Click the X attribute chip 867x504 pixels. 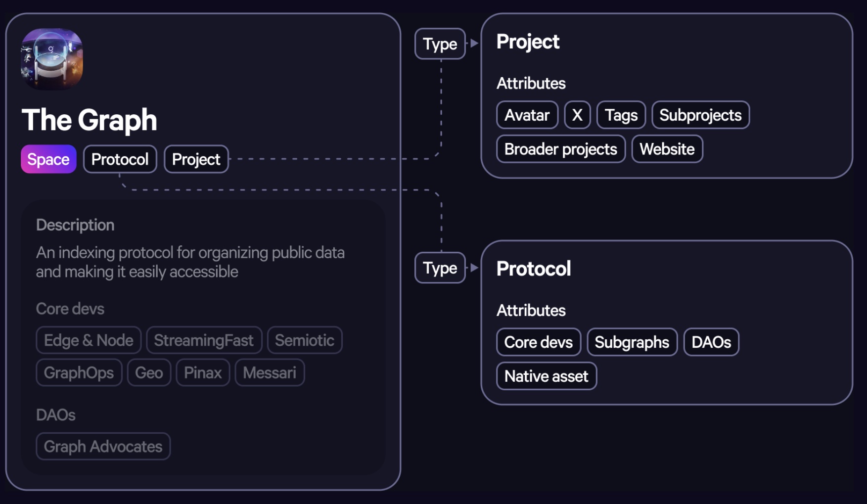[577, 115]
